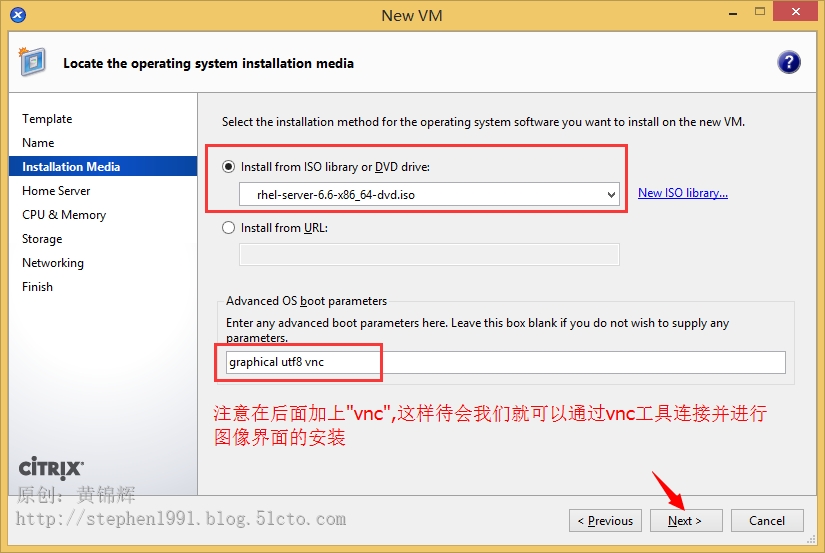825x553 pixels.
Task: Open the ISO image dropdown list
Action: (x=610, y=195)
